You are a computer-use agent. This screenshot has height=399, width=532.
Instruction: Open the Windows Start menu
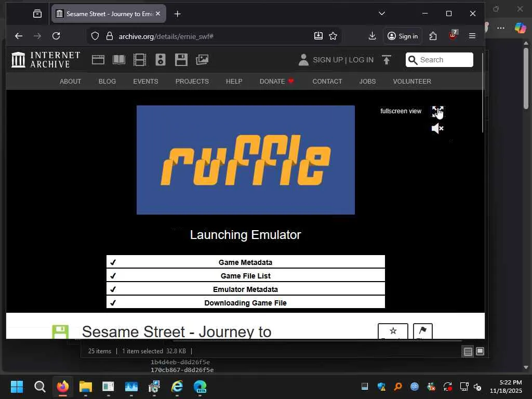17,387
